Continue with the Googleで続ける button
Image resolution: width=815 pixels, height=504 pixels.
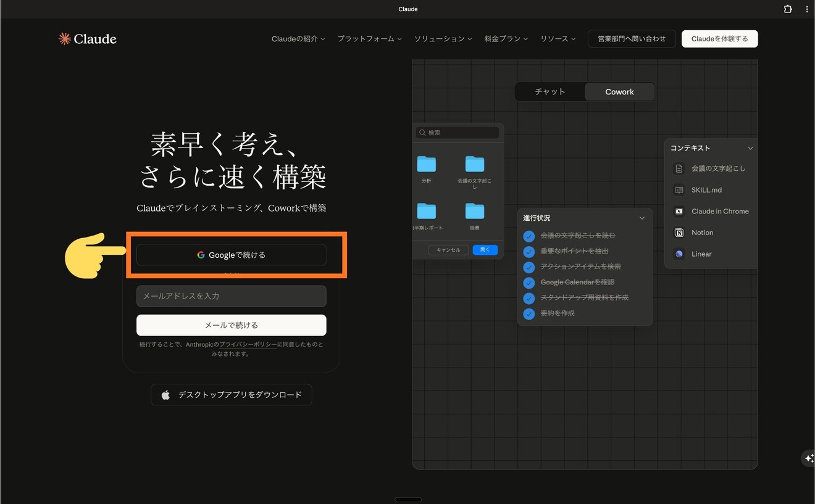pyautogui.click(x=232, y=255)
